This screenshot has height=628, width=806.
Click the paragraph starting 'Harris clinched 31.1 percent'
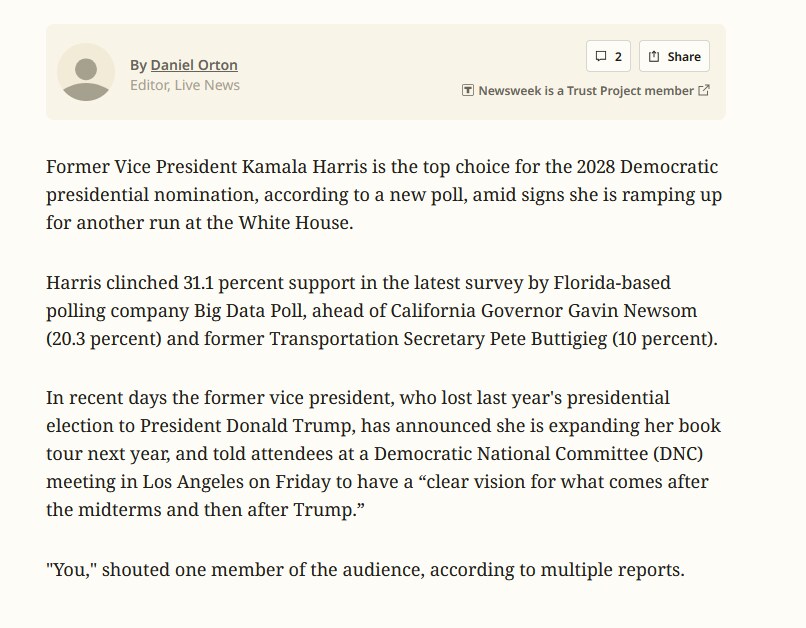(382, 310)
